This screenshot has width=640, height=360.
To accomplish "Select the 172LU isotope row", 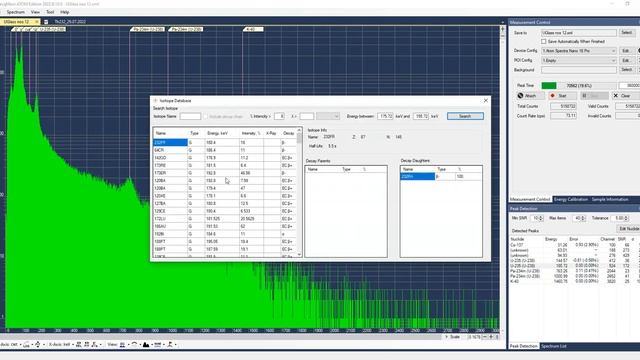I will pos(224,219).
